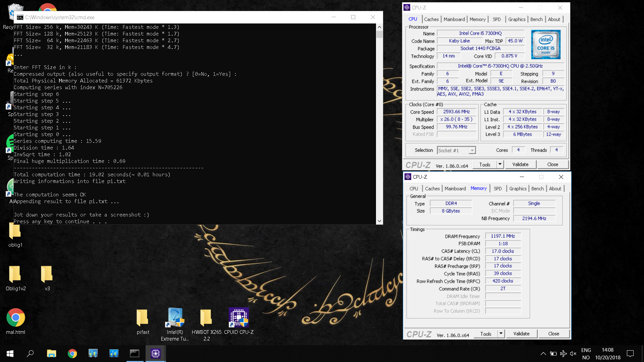Screen dimensions: 644x362
Task: Click the upper CPU-Z title bar icon
Action: (x=407, y=7)
